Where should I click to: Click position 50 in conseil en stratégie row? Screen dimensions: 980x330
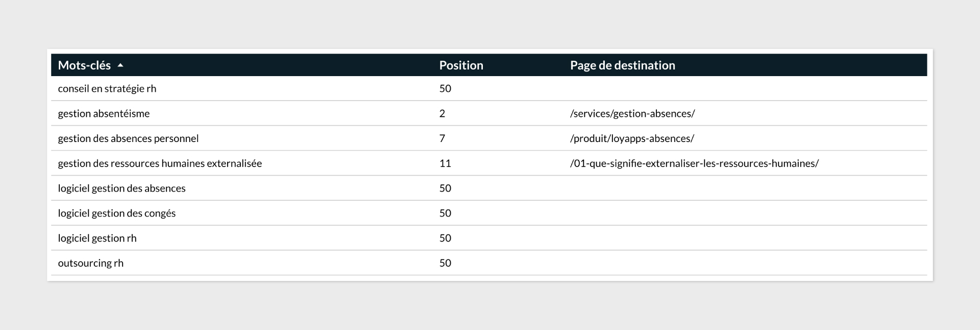point(445,88)
